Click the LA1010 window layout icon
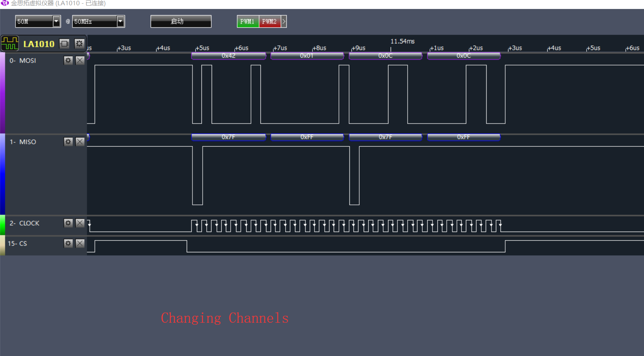Image resolution: width=644 pixels, height=356 pixels. pos(65,43)
